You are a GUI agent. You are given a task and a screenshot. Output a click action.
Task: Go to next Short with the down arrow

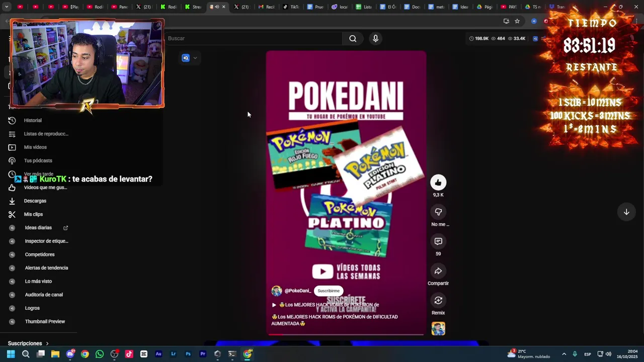click(626, 212)
